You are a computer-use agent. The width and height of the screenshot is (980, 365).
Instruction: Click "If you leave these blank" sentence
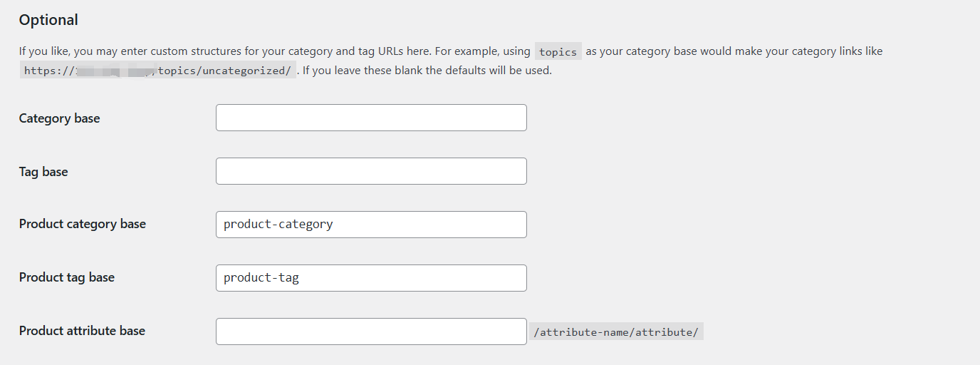point(427,71)
